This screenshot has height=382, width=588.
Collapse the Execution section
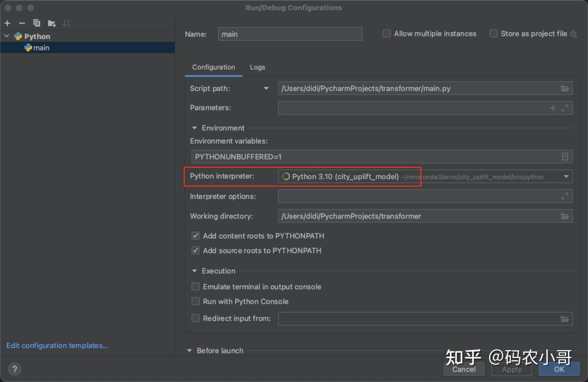(194, 271)
